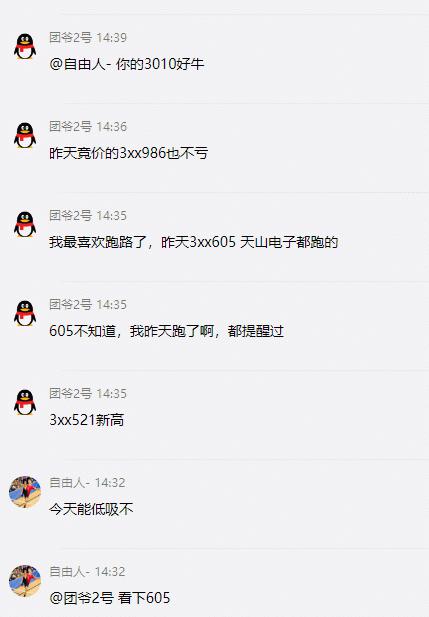Open 自由人 photo avatar beside 今天能低吸不
Image resolution: width=429 pixels, height=617 pixels.
(25, 491)
